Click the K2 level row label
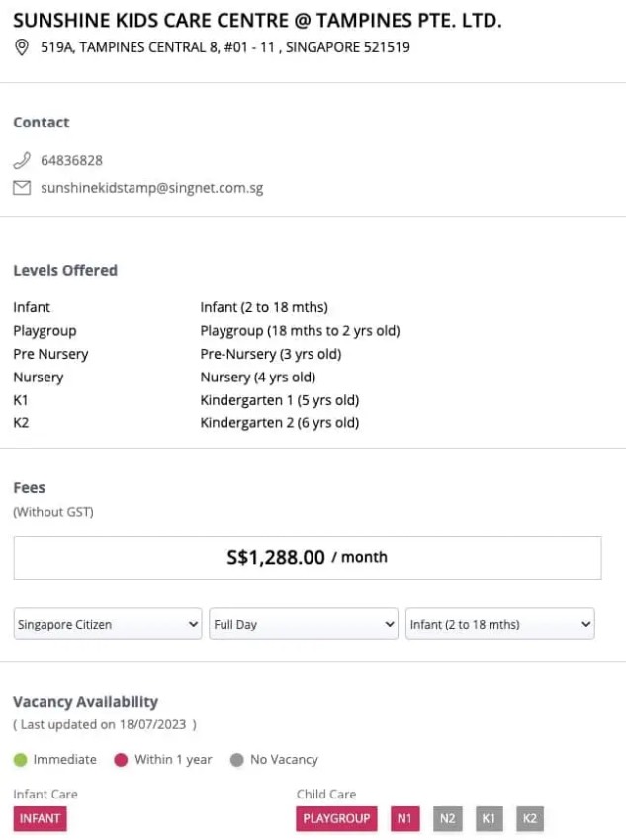626x840 pixels. [x=21, y=423]
